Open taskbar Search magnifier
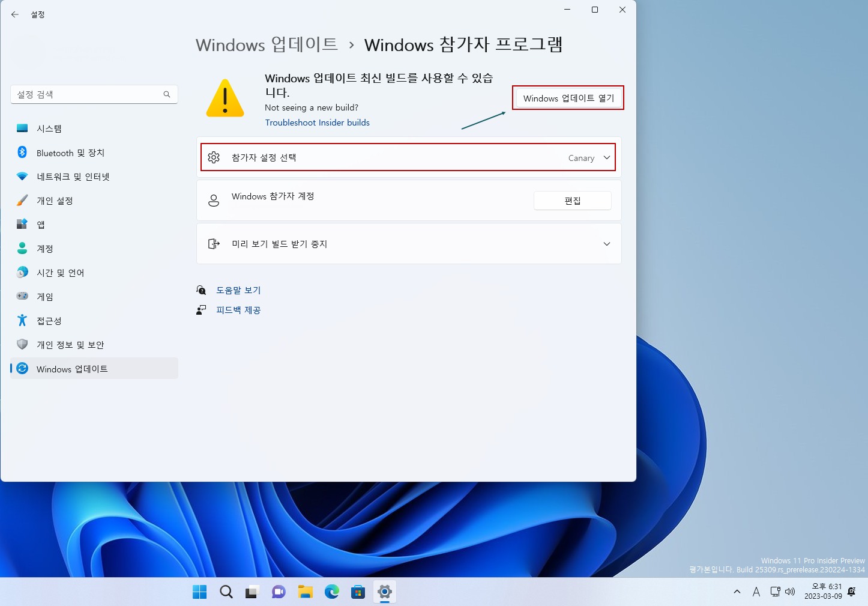 (226, 592)
